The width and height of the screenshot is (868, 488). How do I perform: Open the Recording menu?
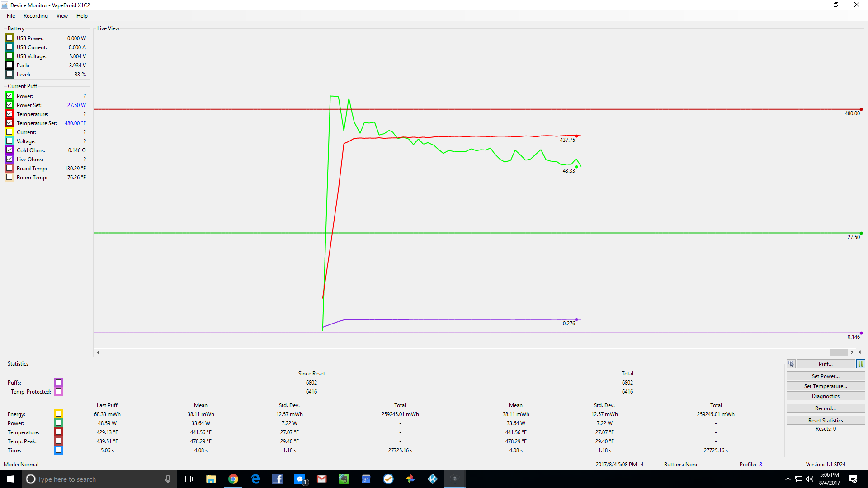coord(35,16)
